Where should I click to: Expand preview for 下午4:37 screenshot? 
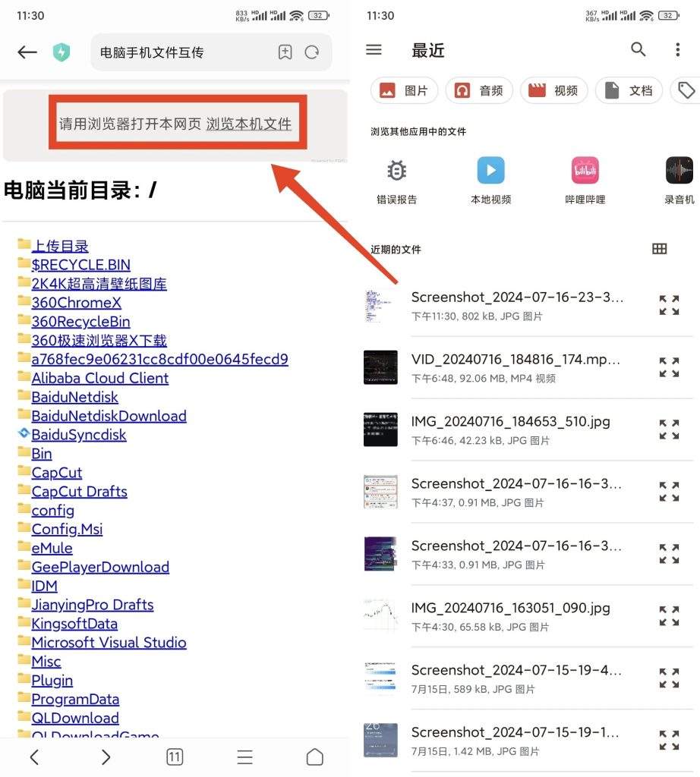pyautogui.click(x=670, y=492)
